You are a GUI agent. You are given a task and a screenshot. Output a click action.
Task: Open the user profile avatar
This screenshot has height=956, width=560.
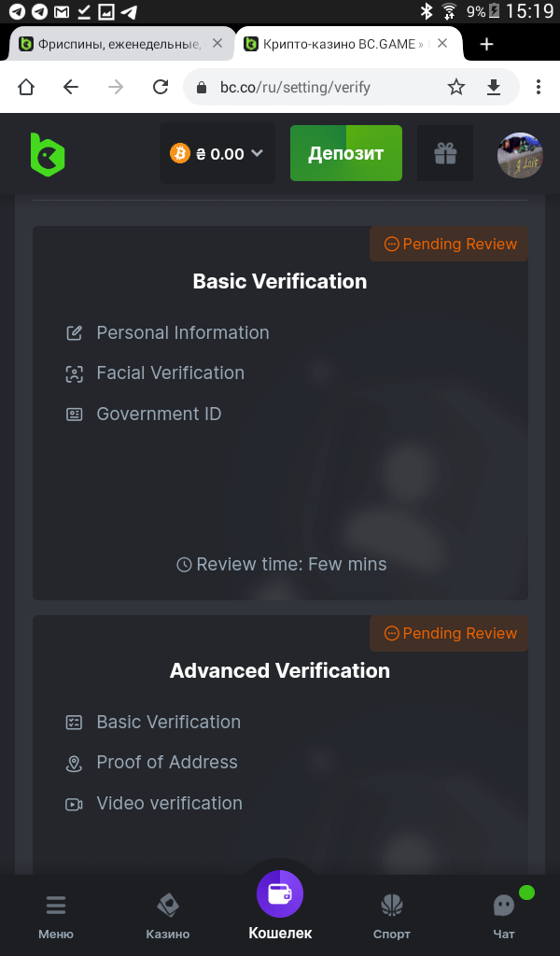point(520,154)
